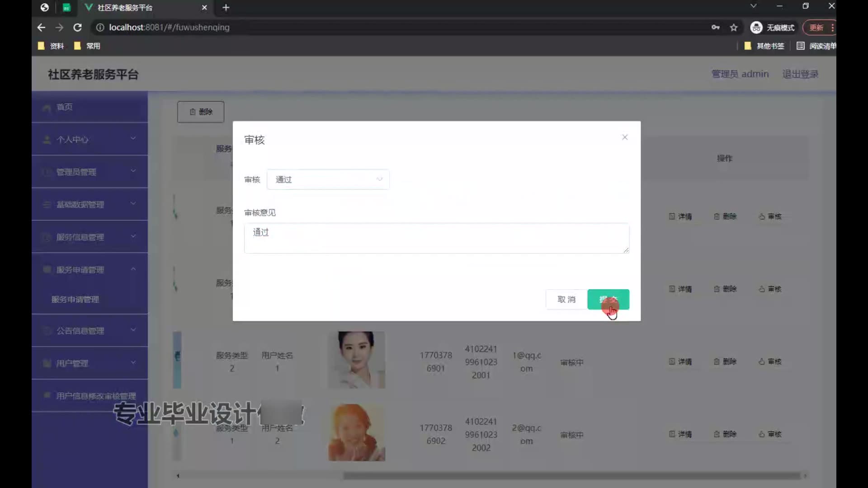Expand the 基础数据管理 sidebar menu

tap(90, 204)
